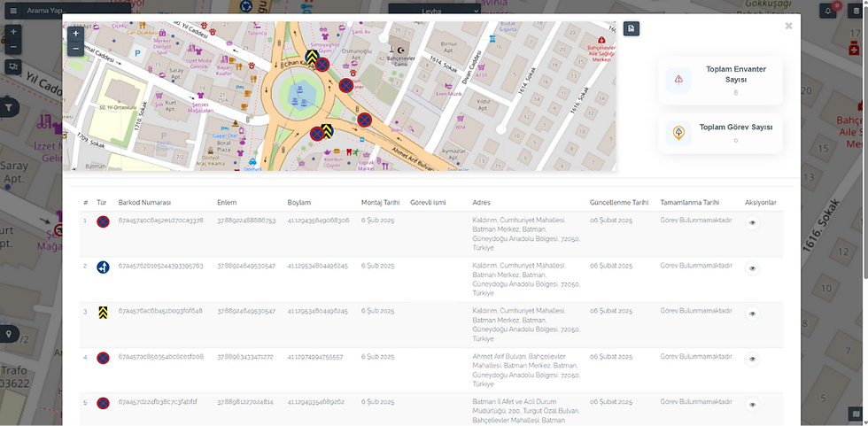Select the chevron marker at the roundabout's top
The image size is (868, 426).
[312, 56]
